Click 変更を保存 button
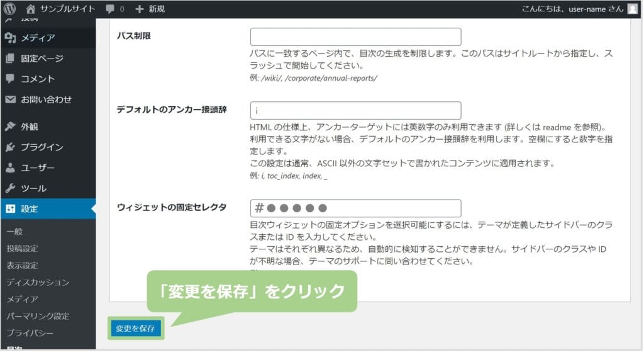Image resolution: width=644 pixels, height=352 pixels. pyautogui.click(x=135, y=328)
